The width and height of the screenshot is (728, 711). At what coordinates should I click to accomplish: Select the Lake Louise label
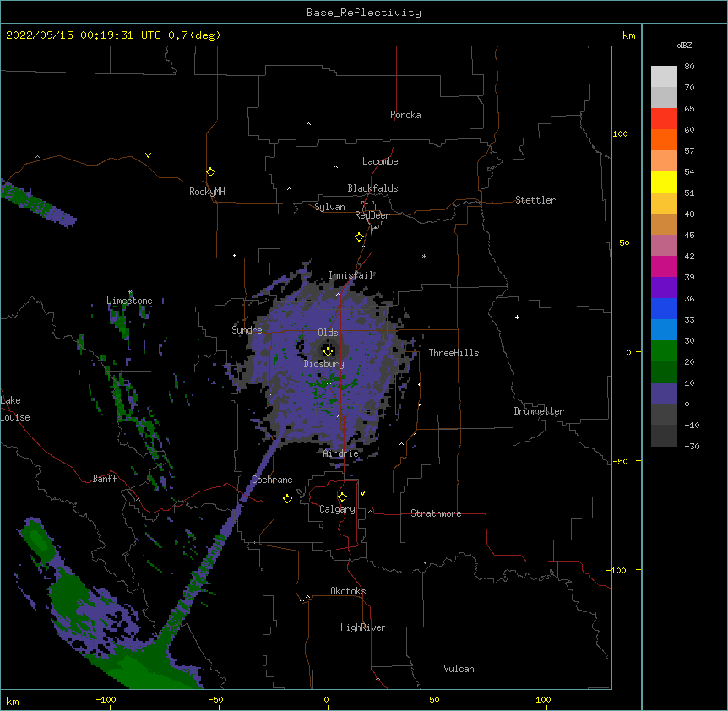[x=15, y=409]
